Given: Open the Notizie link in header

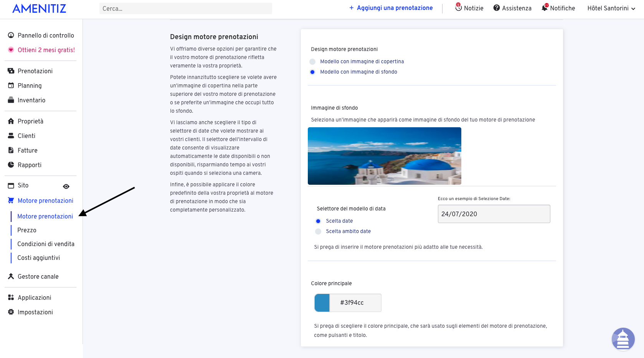Looking at the screenshot, I should (x=474, y=8).
